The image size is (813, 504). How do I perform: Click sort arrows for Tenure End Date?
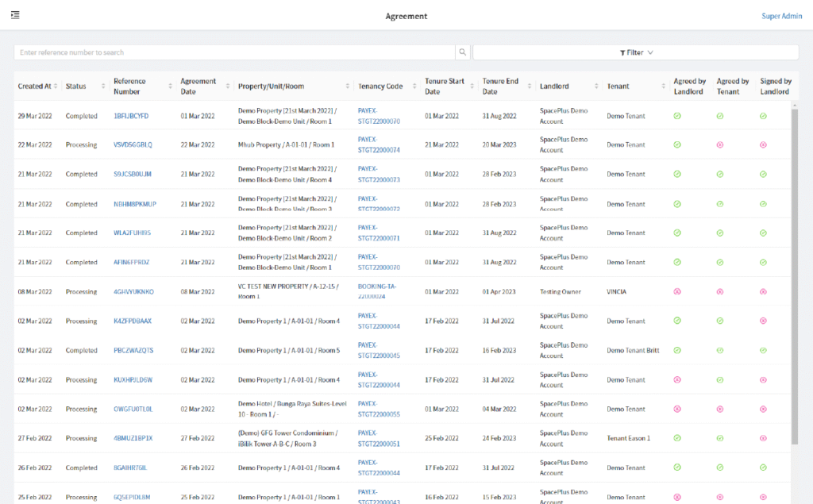point(529,87)
